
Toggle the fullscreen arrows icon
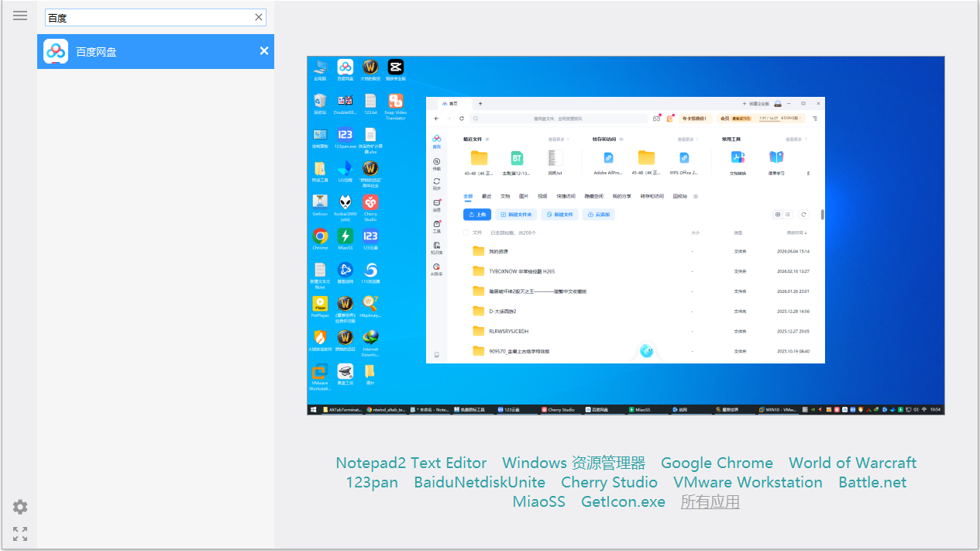[x=20, y=534]
